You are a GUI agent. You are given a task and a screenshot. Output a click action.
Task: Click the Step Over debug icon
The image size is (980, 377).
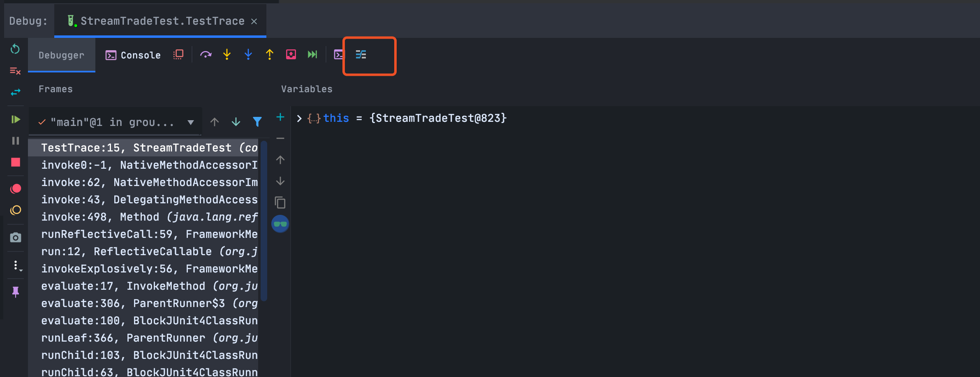(206, 54)
